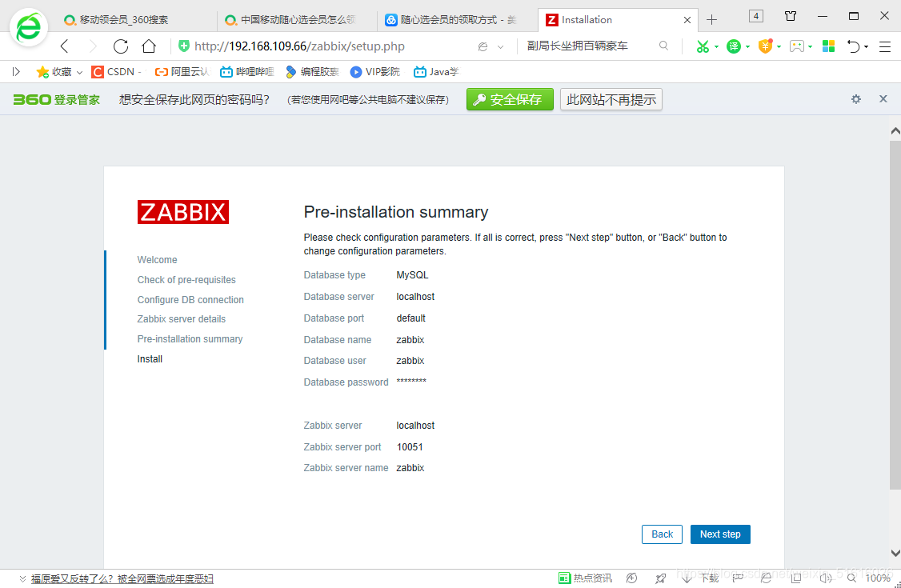The image size is (901, 588).
Task: Click the Next step button
Action: click(720, 534)
